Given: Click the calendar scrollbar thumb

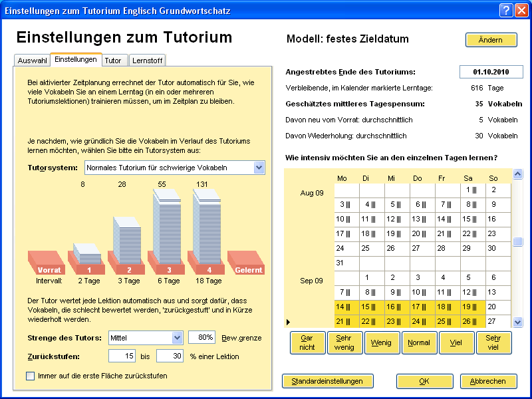Looking at the screenshot, I should tap(517, 242).
